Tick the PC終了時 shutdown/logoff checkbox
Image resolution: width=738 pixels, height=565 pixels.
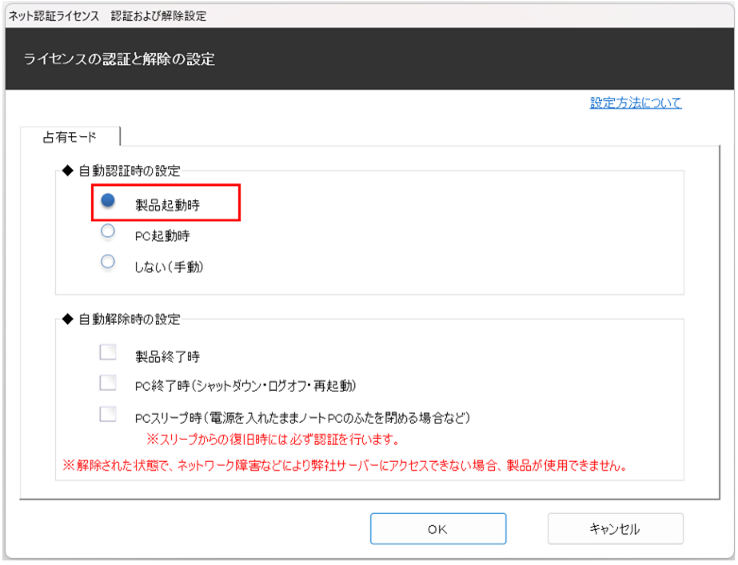coord(108,383)
